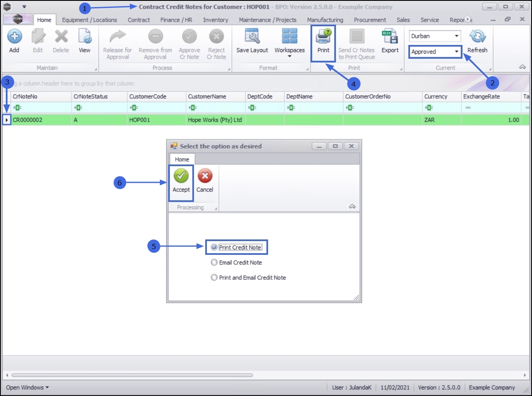This screenshot has height=396, width=532.
Task: Click the horizontal scrollbar left arrow
Action: point(7,375)
